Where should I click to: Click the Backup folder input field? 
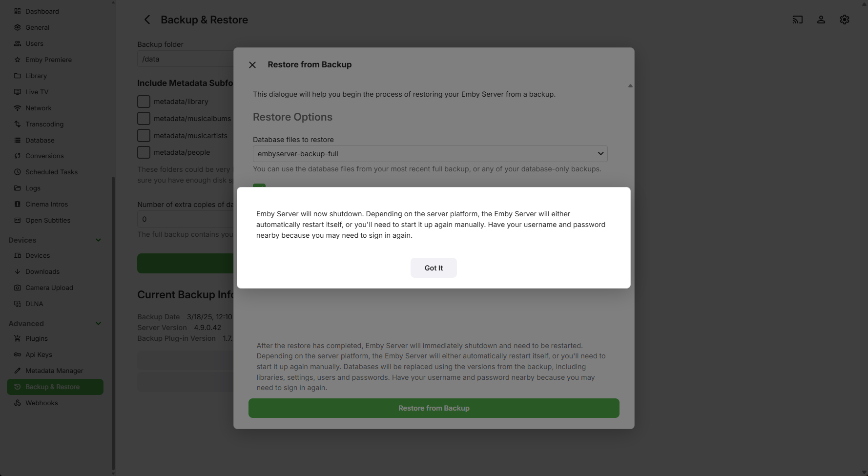(x=186, y=59)
